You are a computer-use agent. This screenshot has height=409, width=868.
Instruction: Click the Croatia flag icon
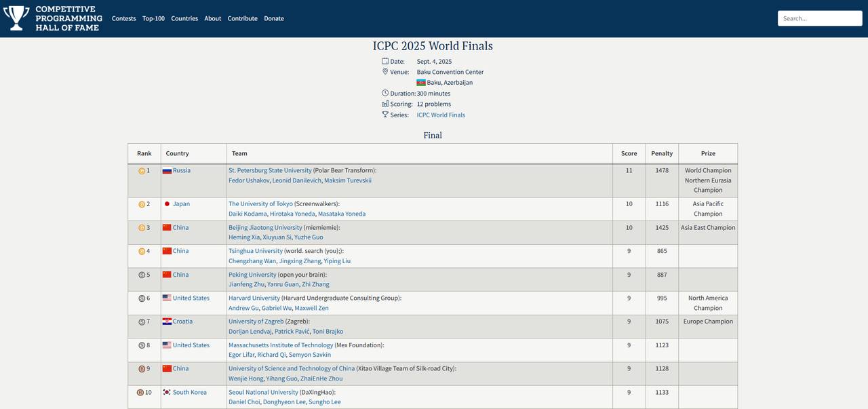pyautogui.click(x=167, y=322)
